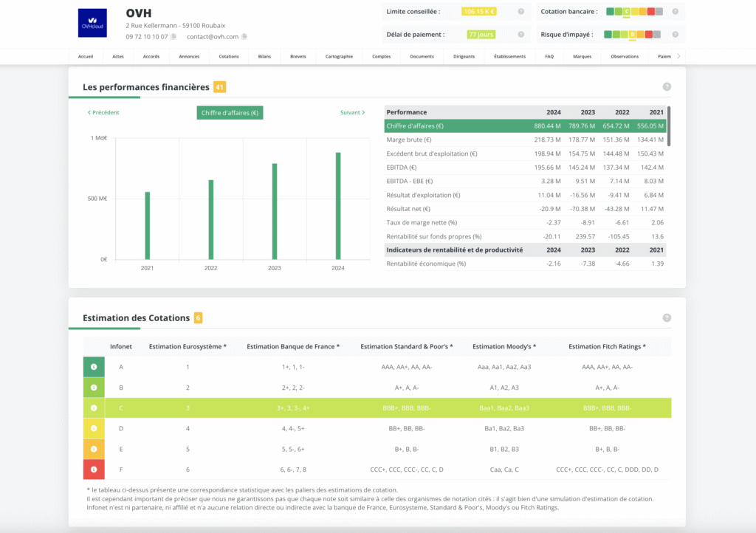This screenshot has width=756, height=533.
Task: Open help icon for Les performances financières
Action: tap(667, 87)
